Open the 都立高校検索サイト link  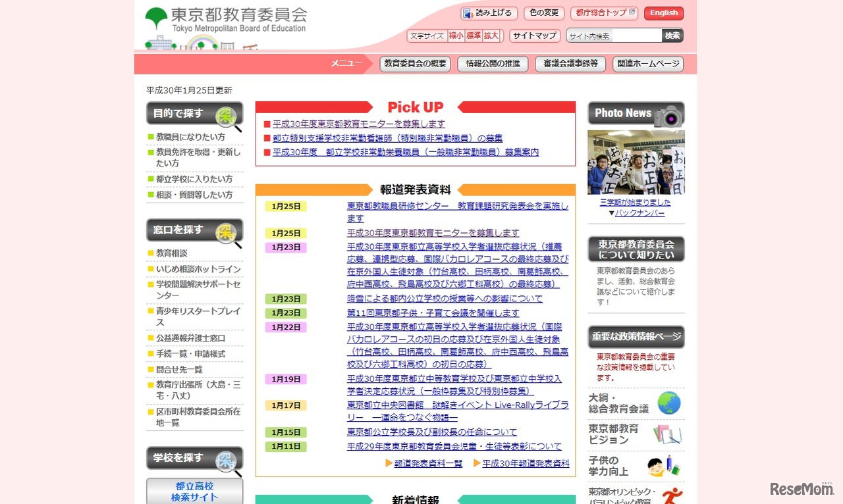[x=194, y=492]
